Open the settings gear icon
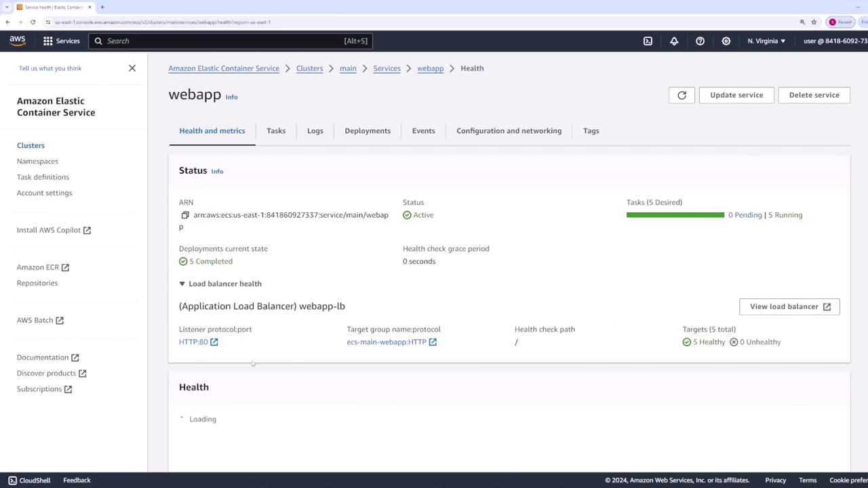This screenshot has height=488, width=868. point(726,41)
